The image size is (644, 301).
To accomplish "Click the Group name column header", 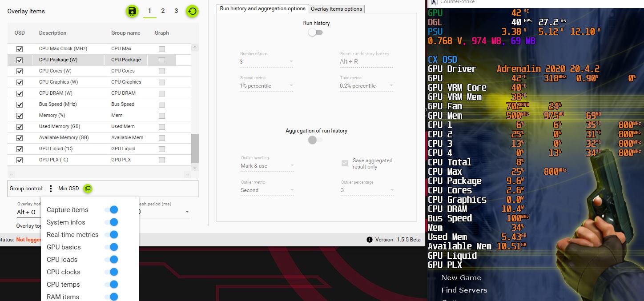I will click(126, 33).
